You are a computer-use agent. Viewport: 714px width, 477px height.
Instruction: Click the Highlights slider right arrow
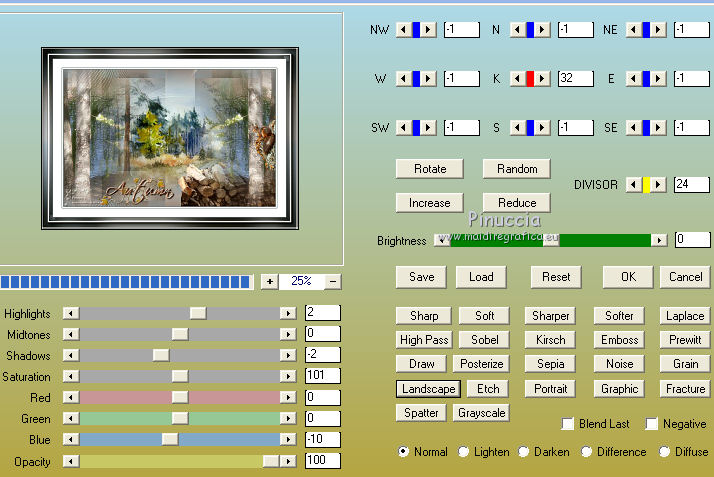pos(288,313)
